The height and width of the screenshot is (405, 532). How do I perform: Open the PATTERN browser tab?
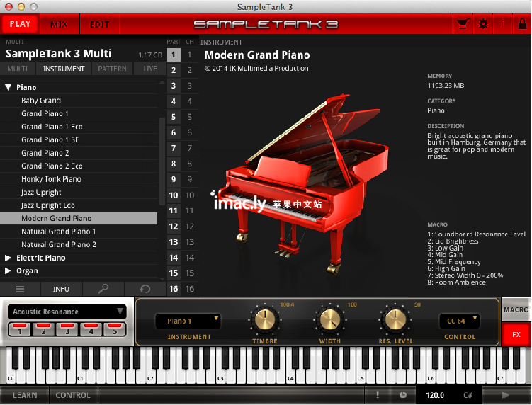113,69
